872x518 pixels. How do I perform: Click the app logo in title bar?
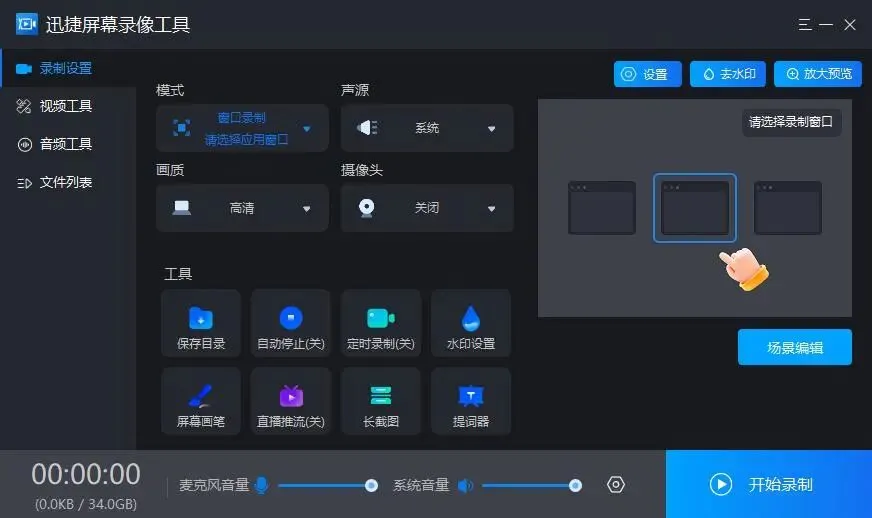pyautogui.click(x=27, y=24)
